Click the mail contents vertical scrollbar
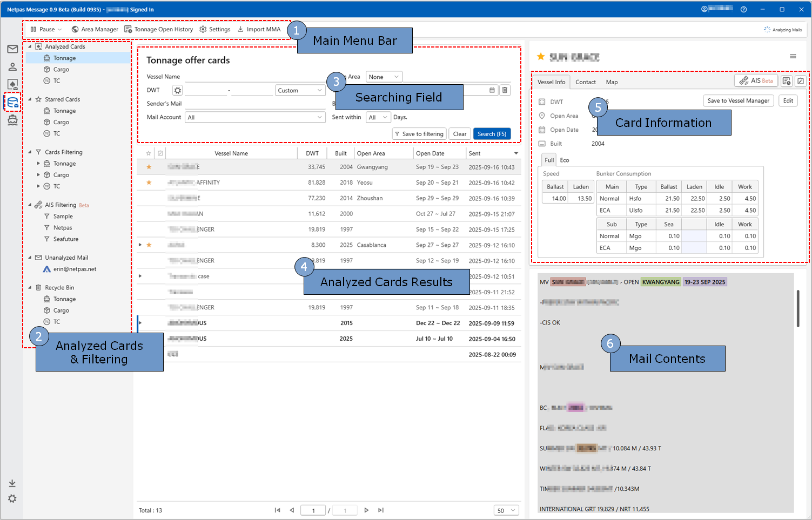The image size is (812, 520). pos(797,308)
